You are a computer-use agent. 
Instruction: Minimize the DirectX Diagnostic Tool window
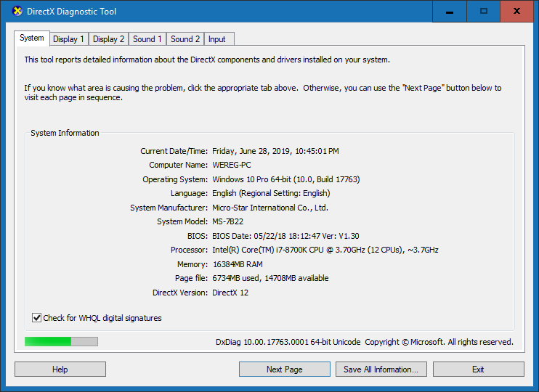(x=450, y=12)
